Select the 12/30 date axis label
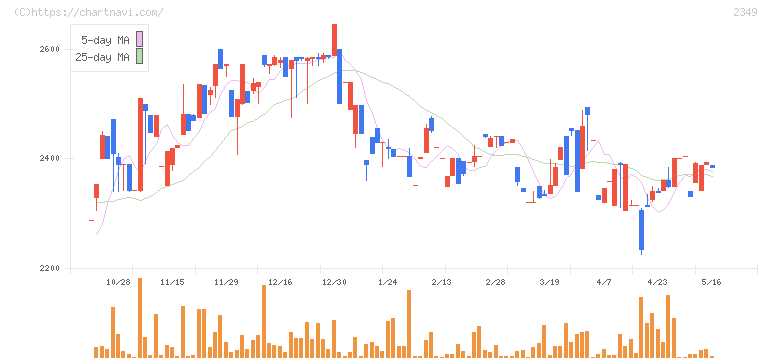 334,282
